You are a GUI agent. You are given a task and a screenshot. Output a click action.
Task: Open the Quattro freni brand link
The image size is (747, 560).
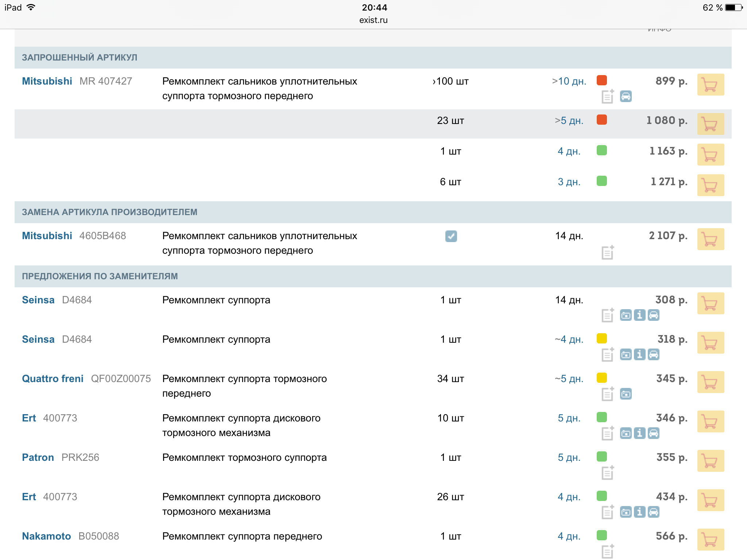point(53,379)
